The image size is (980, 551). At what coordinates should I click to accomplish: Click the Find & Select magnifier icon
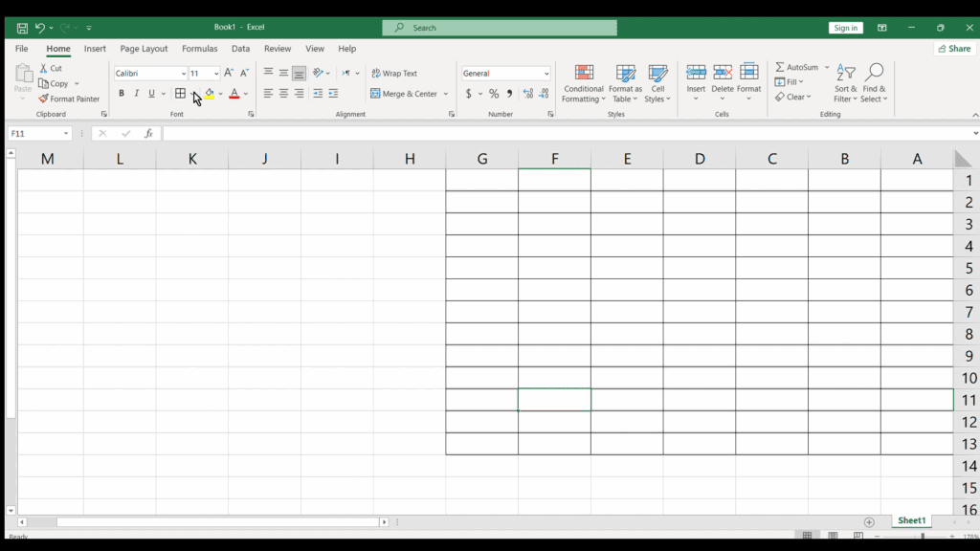873,73
